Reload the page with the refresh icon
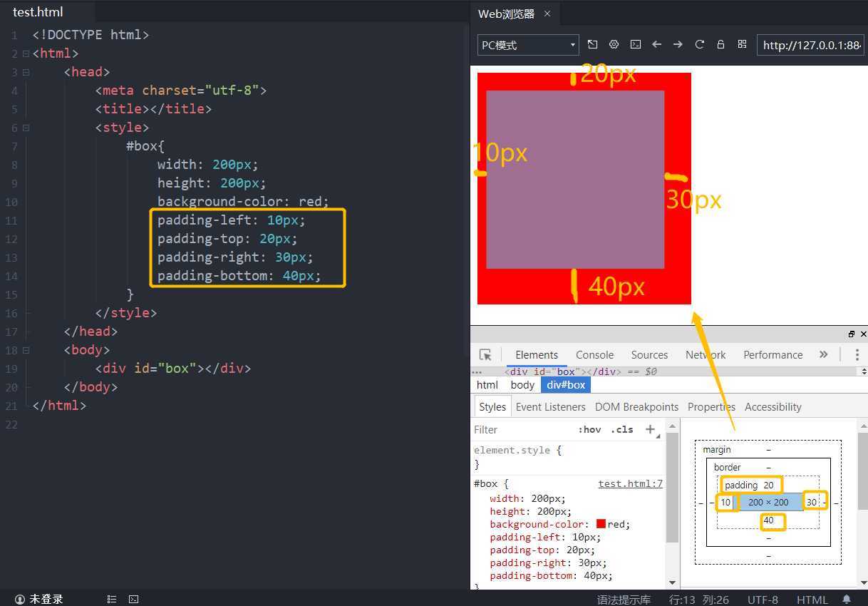 (x=699, y=44)
